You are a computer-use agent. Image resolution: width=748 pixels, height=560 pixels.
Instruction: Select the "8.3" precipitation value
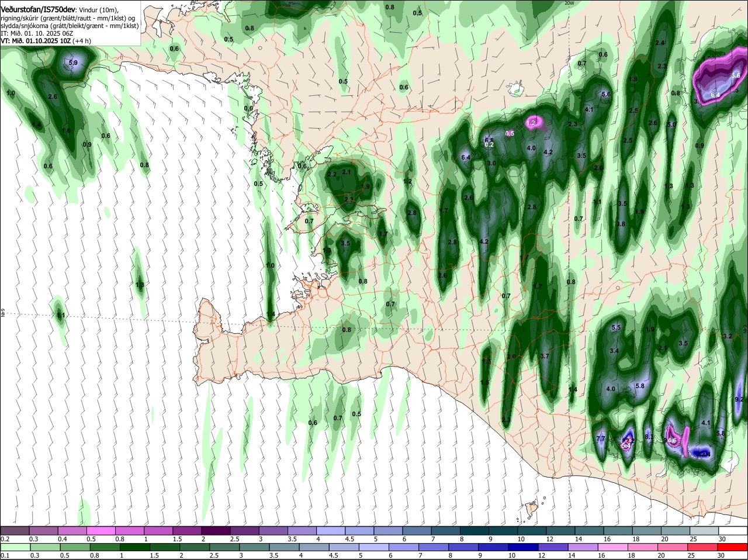649,437
